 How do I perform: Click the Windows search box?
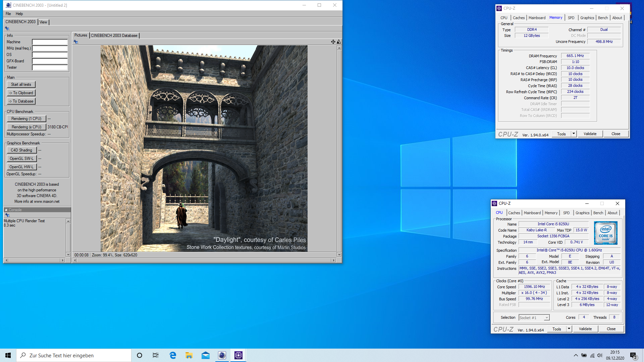pyautogui.click(x=74, y=355)
